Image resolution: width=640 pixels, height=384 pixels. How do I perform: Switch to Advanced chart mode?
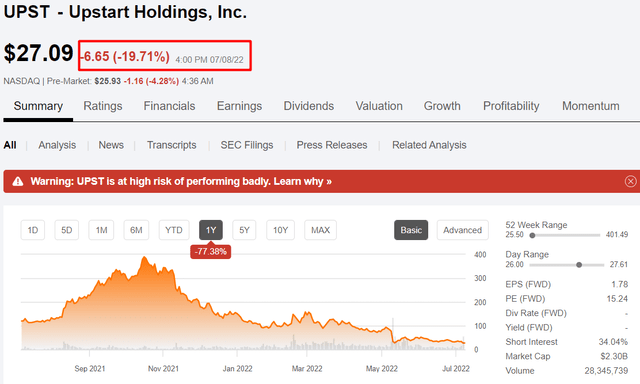(462, 230)
